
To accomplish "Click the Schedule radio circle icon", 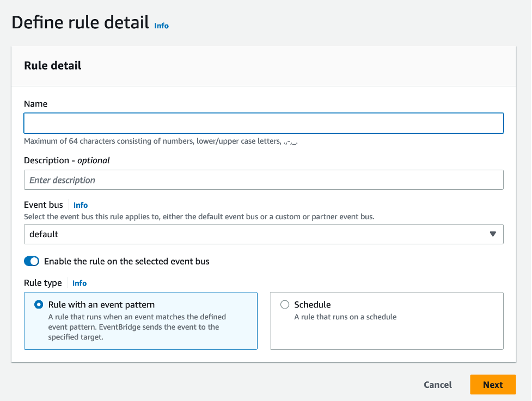I will pos(285,305).
